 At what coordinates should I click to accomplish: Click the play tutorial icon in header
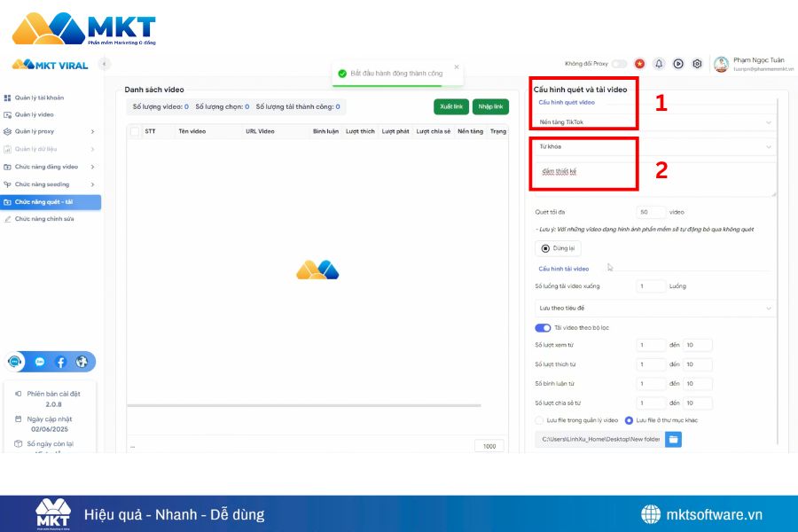coord(678,64)
